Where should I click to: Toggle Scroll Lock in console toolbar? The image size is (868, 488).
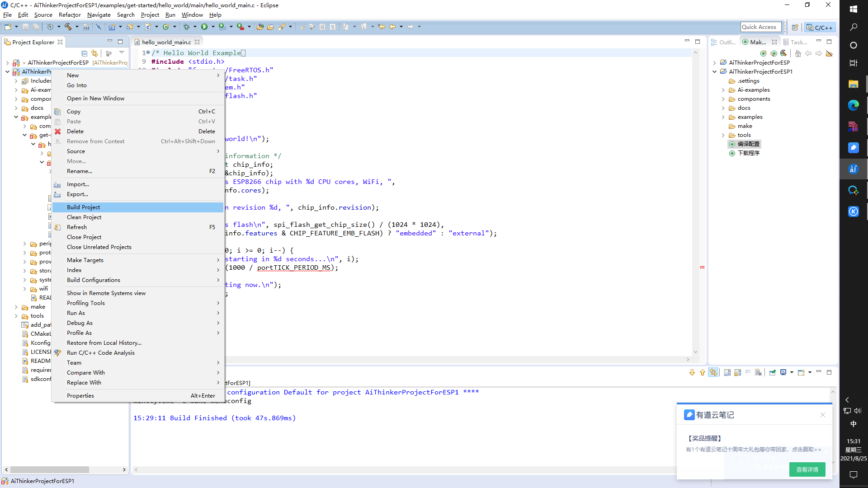click(737, 372)
